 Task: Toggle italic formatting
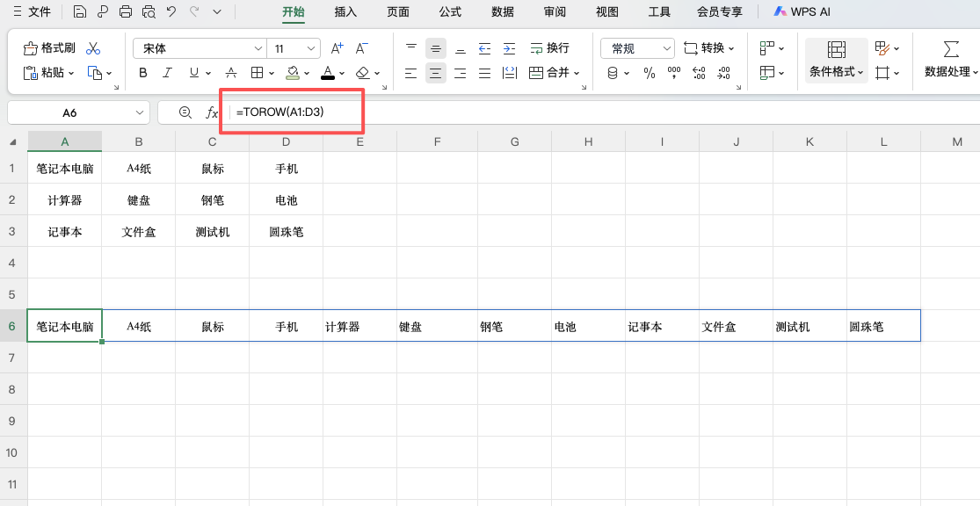coord(167,73)
